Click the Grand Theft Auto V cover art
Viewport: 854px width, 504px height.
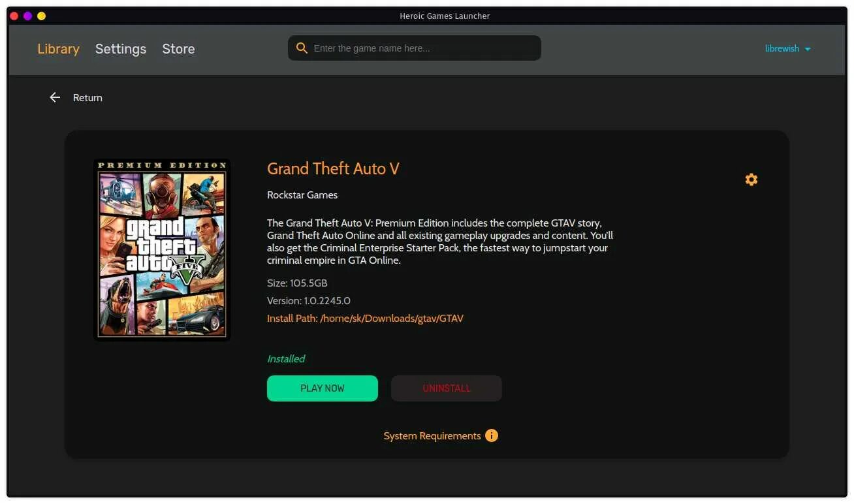pyautogui.click(x=162, y=249)
